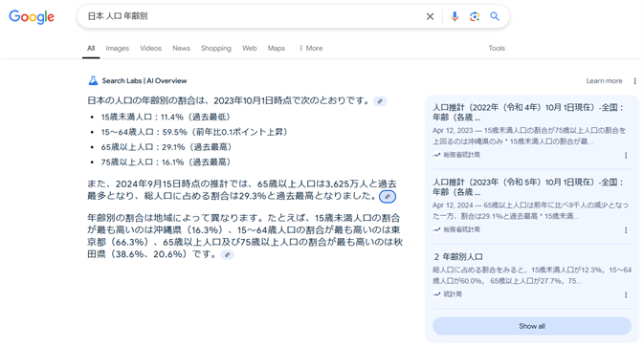Click the 総人口に占める割合をみると snippet
This screenshot has height=346, width=644.
[532, 276]
